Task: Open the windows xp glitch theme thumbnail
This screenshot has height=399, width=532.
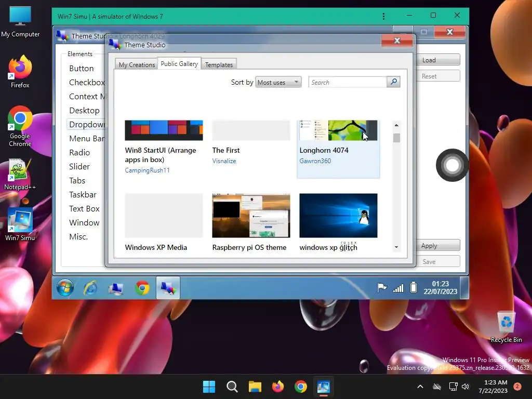Action: [x=338, y=216]
